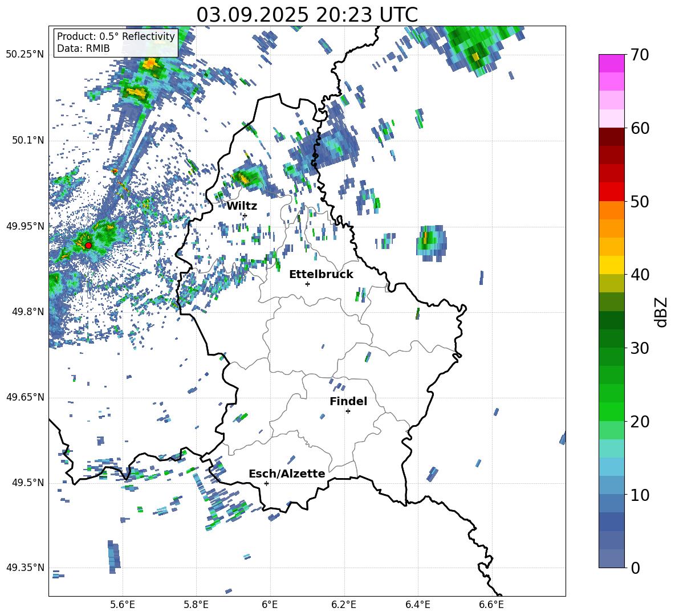Click the dBZ colorbar axis label

tap(662, 312)
